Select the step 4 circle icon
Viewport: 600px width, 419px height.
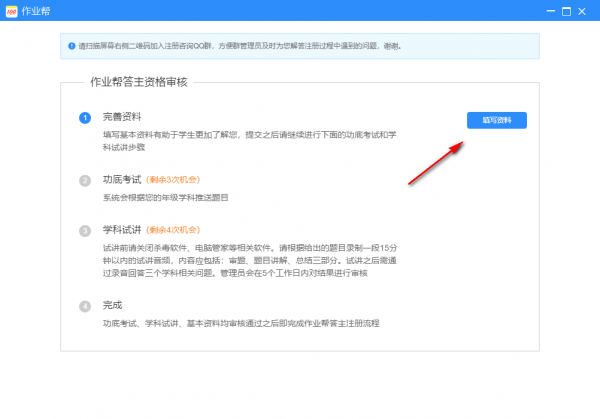click(85, 305)
